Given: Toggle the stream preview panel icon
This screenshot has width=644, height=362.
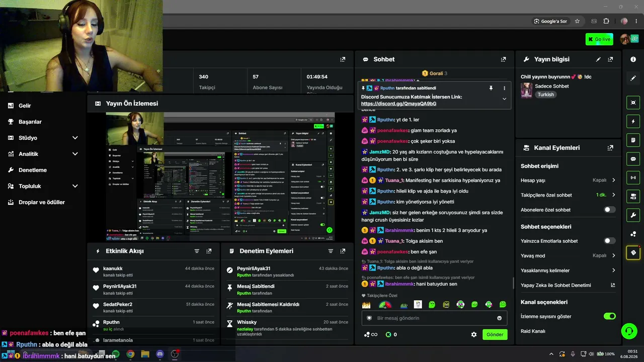Looking at the screenshot, I should pyautogui.click(x=633, y=103).
